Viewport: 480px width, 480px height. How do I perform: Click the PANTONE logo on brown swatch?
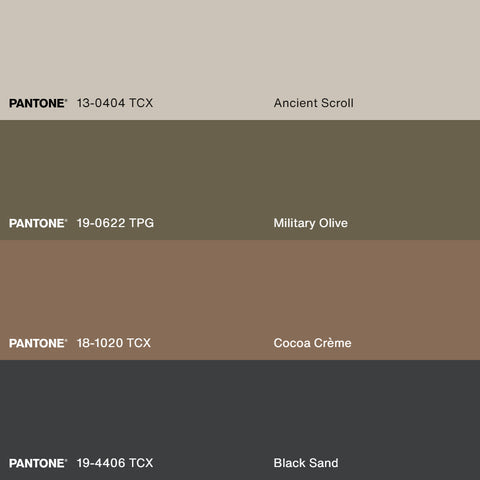pyautogui.click(x=38, y=343)
